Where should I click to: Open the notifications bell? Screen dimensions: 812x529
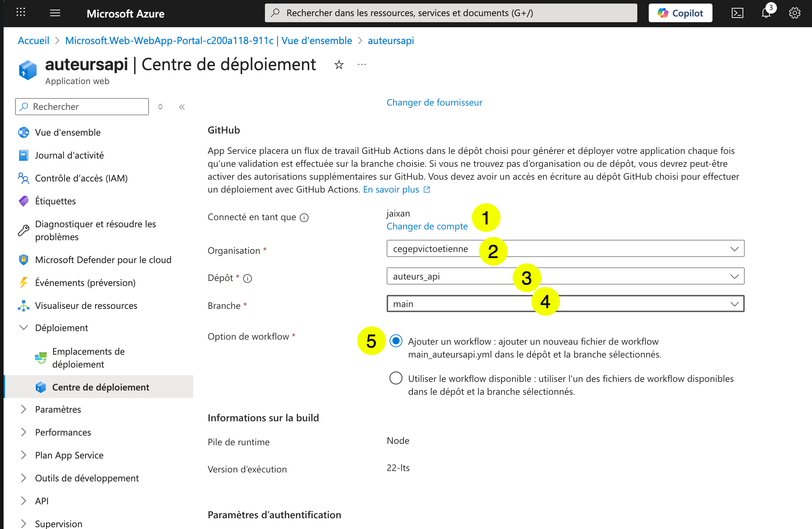tap(766, 13)
